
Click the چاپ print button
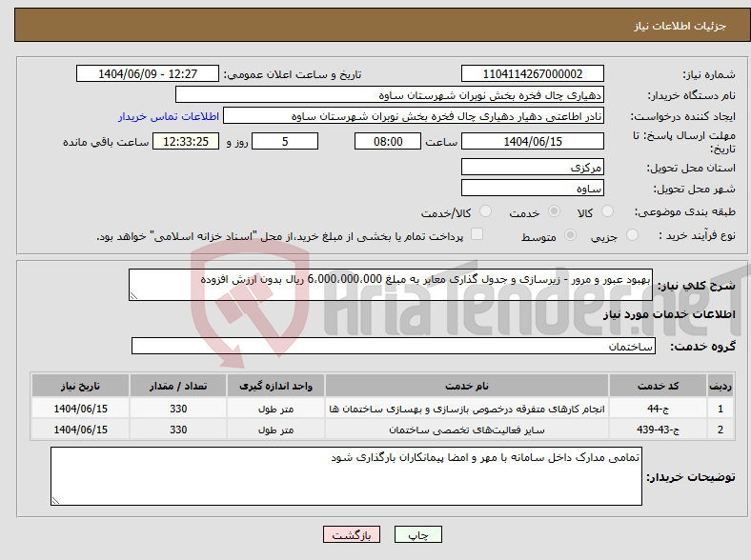[418, 534]
